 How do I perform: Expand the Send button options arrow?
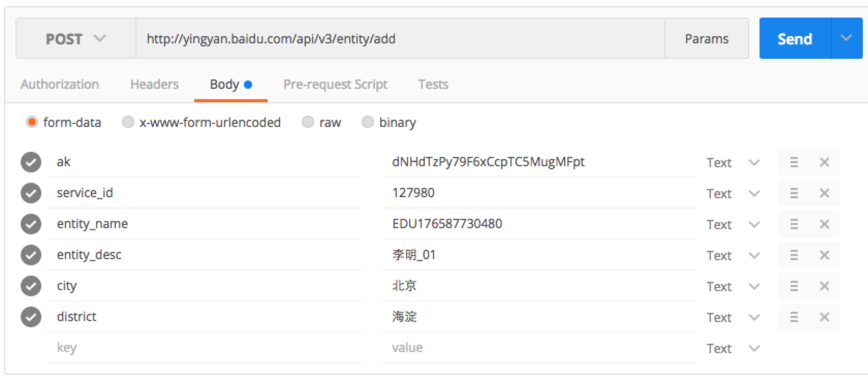click(846, 38)
